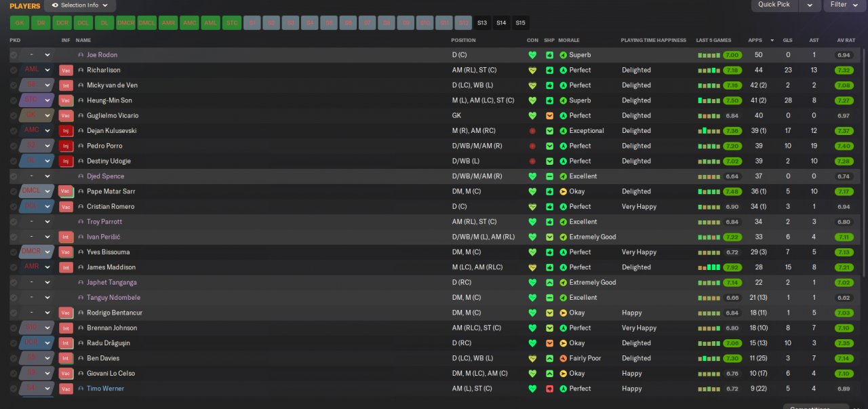Expand the arrow next to Quick Pick
The width and height of the screenshot is (868, 409).
pos(810,5)
